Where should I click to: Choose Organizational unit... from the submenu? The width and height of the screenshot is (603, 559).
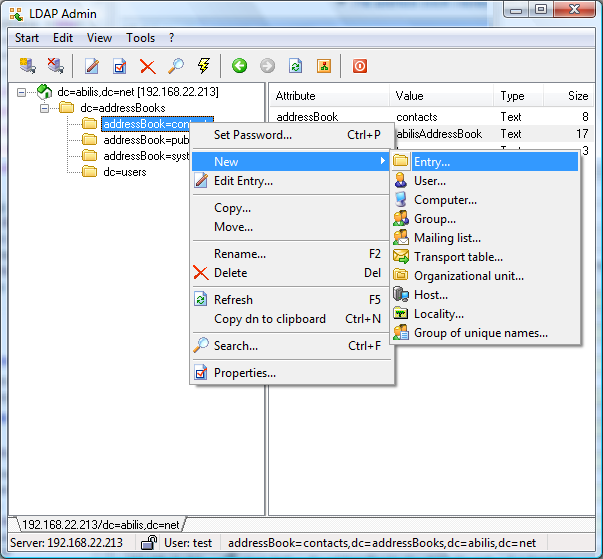point(468,276)
